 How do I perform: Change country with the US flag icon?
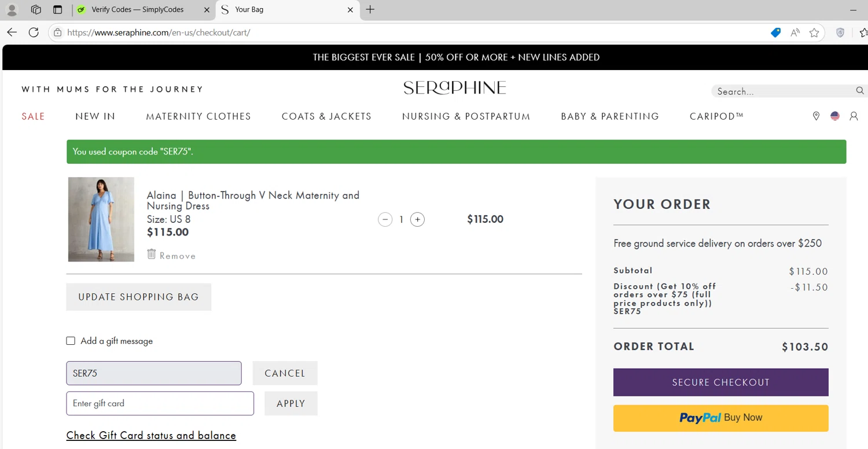835,116
